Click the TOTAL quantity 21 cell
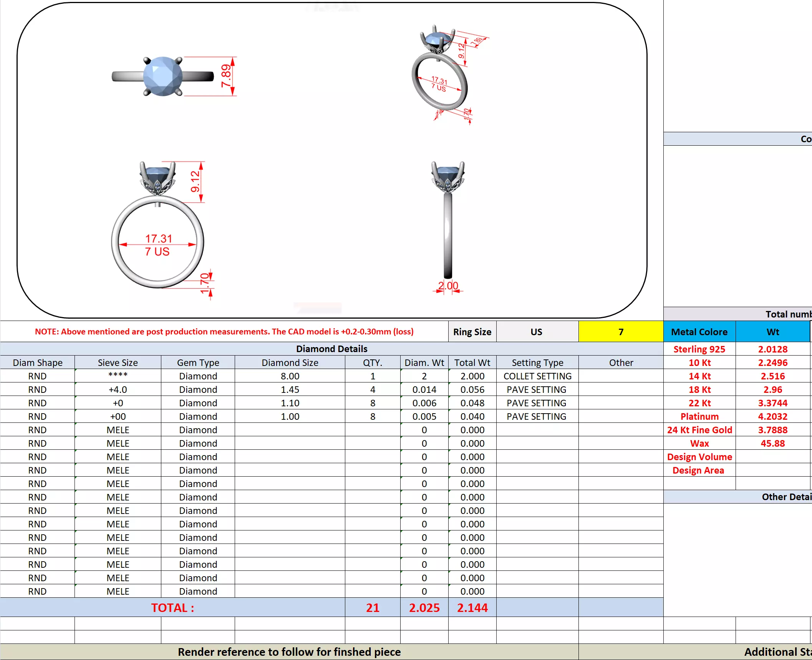This screenshot has height=660, width=812. [372, 608]
